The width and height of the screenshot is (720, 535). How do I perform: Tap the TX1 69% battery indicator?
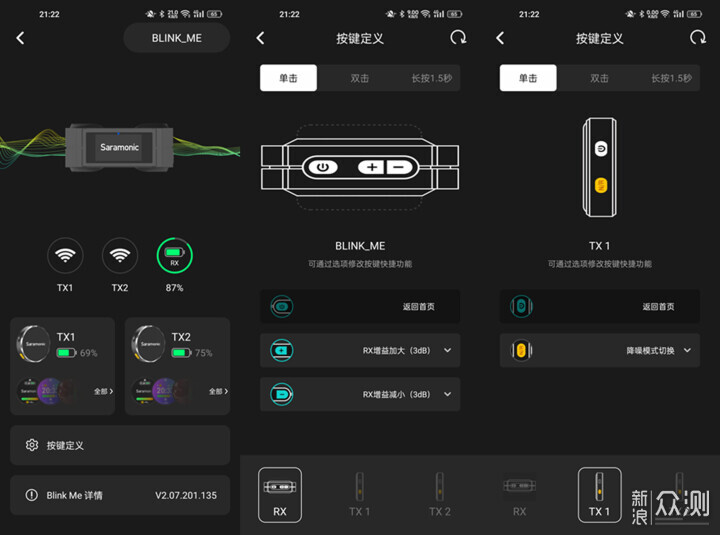click(x=77, y=353)
